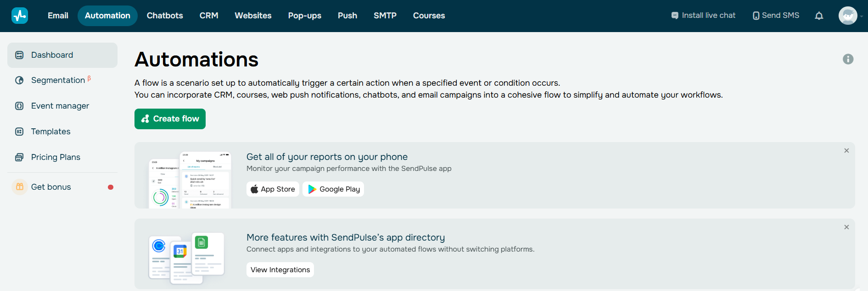The image size is (868, 291).
Task: Click the 'Get all of your reports' heading
Action: tap(327, 157)
